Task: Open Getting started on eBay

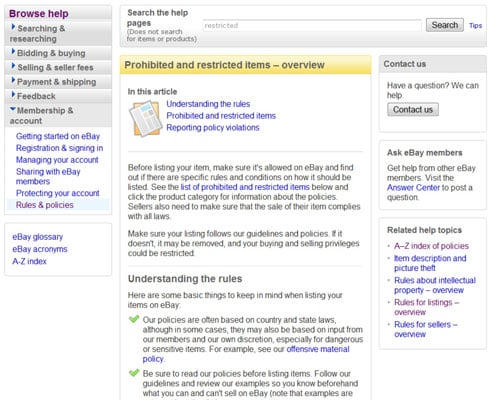Action: [58, 136]
